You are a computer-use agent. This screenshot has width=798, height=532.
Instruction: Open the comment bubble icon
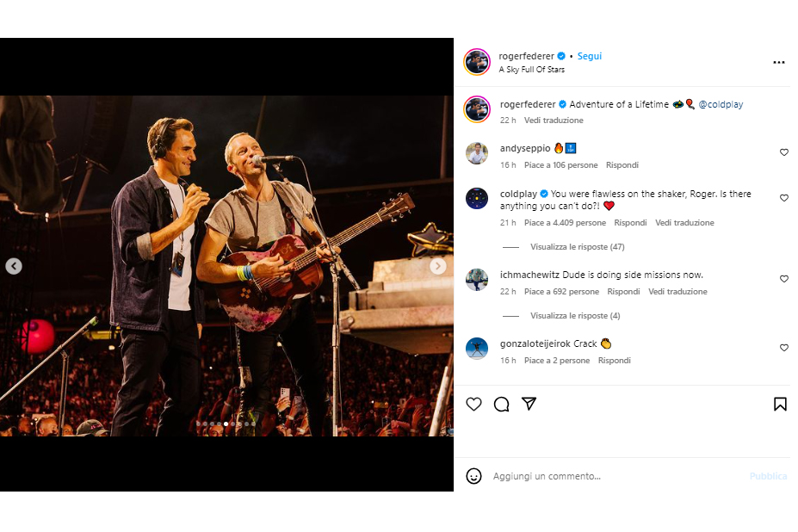pos(501,404)
